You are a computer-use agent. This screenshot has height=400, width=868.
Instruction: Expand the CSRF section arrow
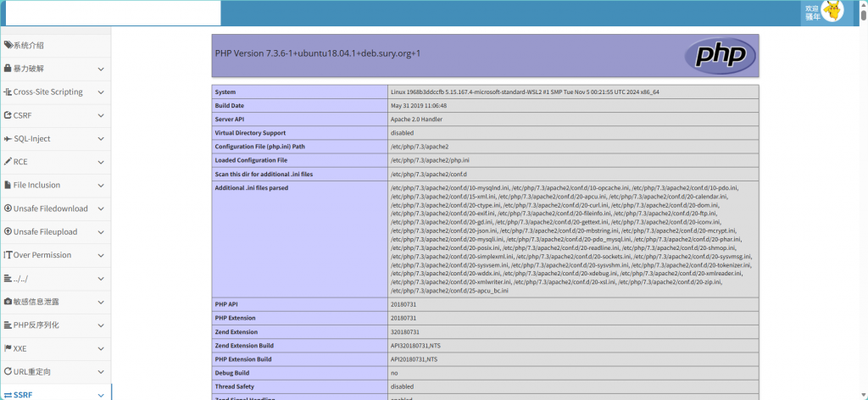click(x=101, y=115)
